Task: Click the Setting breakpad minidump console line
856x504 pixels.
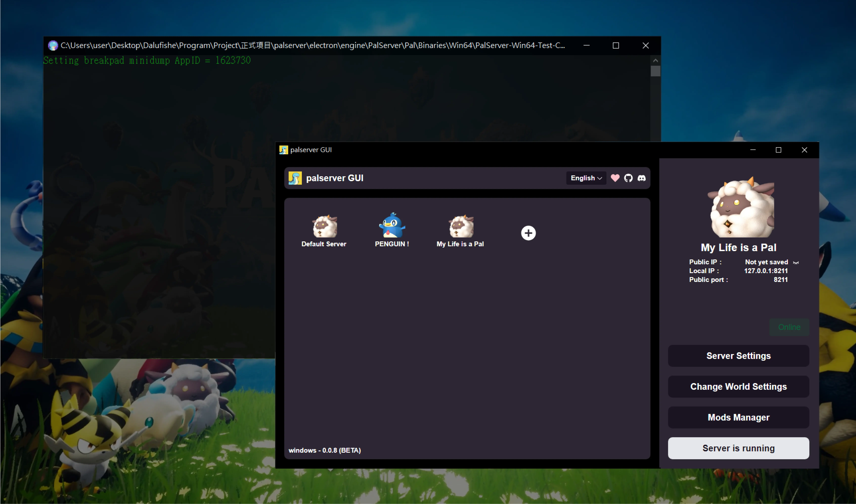Action: coord(147,60)
